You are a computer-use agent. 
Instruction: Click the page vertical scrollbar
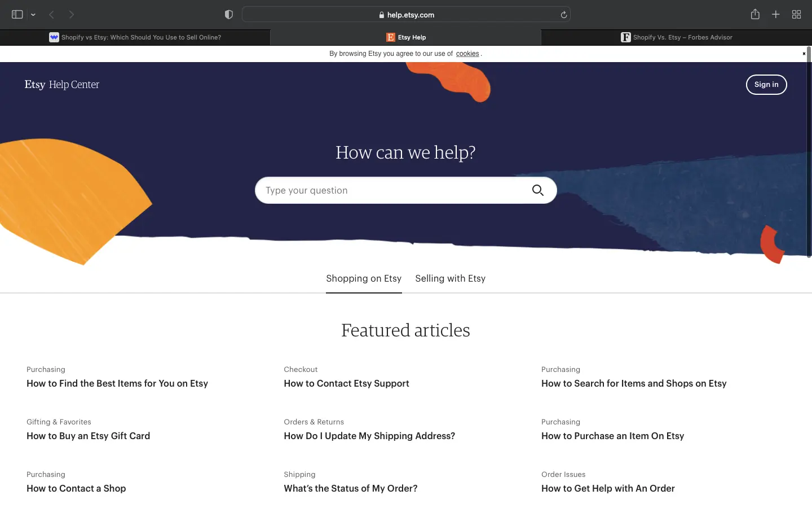[809, 152]
